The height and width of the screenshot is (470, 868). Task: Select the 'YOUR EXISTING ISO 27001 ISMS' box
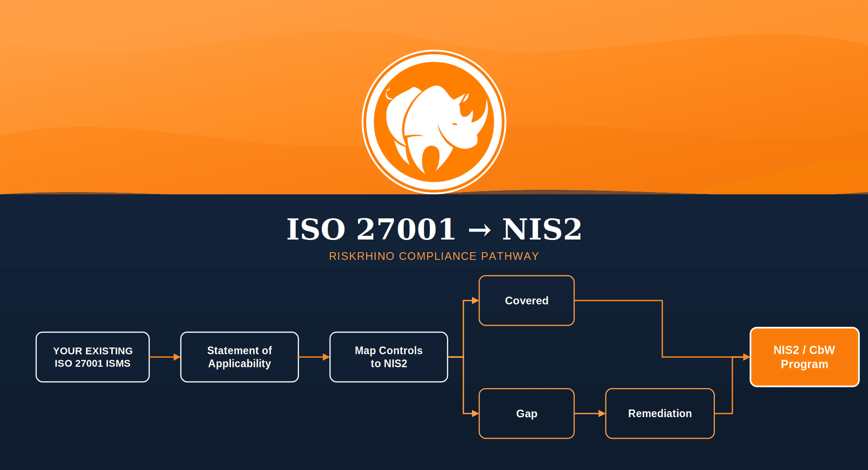[93, 357]
